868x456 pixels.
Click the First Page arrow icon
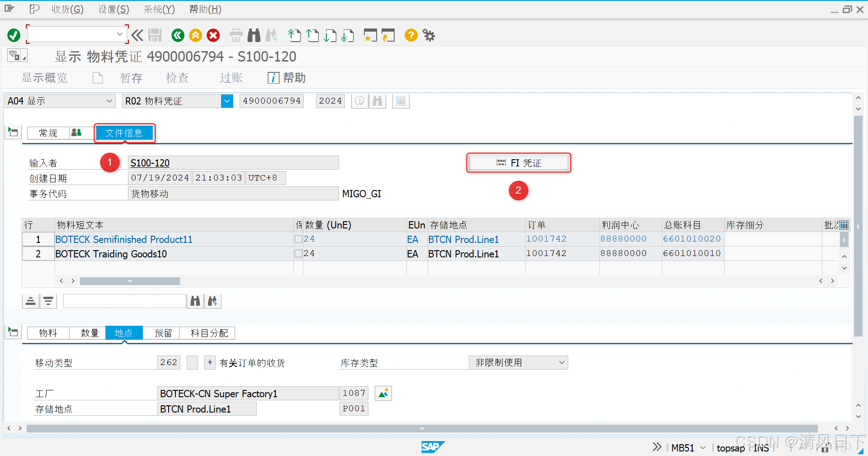pos(294,35)
